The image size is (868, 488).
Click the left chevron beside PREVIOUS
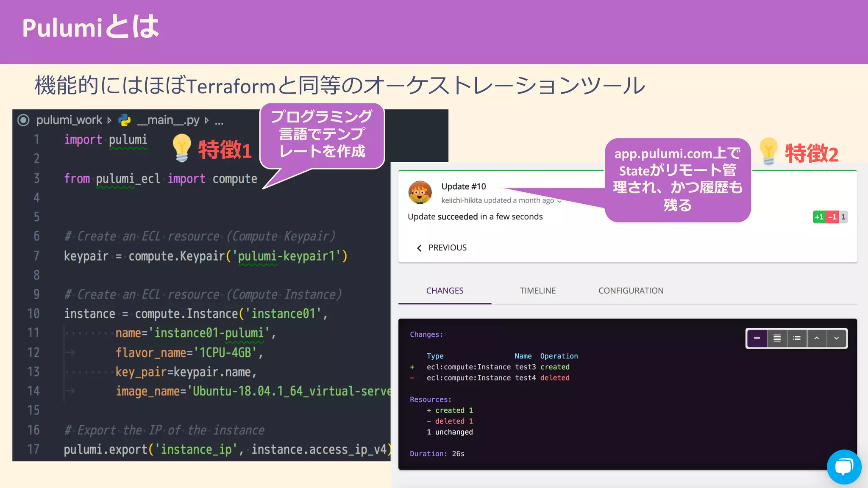[x=419, y=248]
